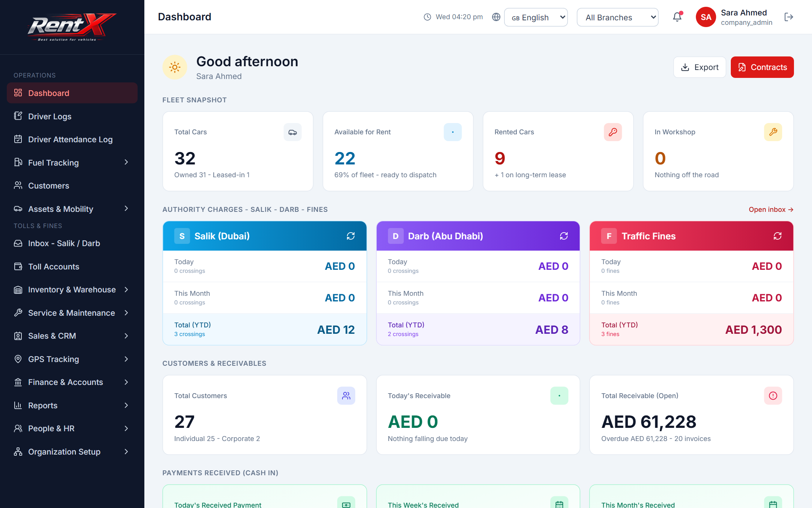Click the clock icon beside the time
Viewport: 812px width, 508px height.
(427, 17)
